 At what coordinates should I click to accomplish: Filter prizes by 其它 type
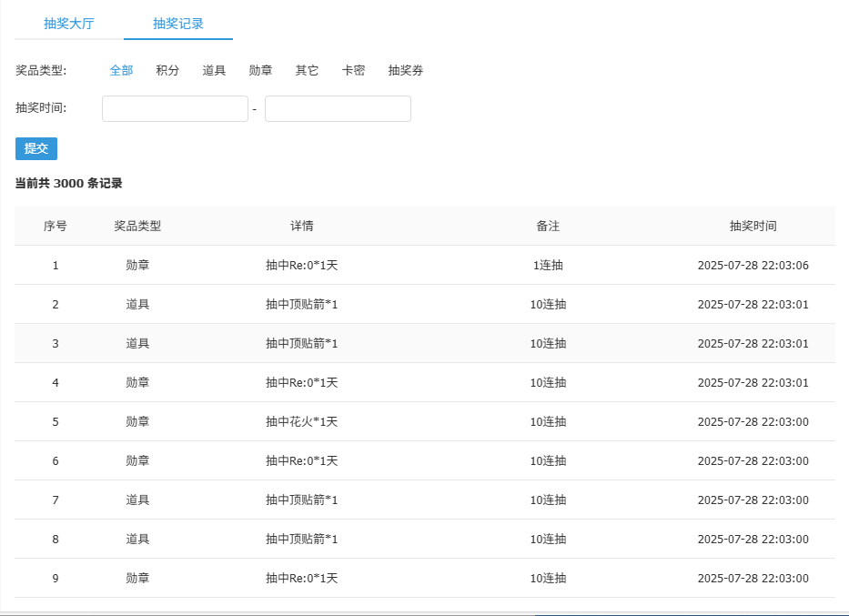click(307, 70)
